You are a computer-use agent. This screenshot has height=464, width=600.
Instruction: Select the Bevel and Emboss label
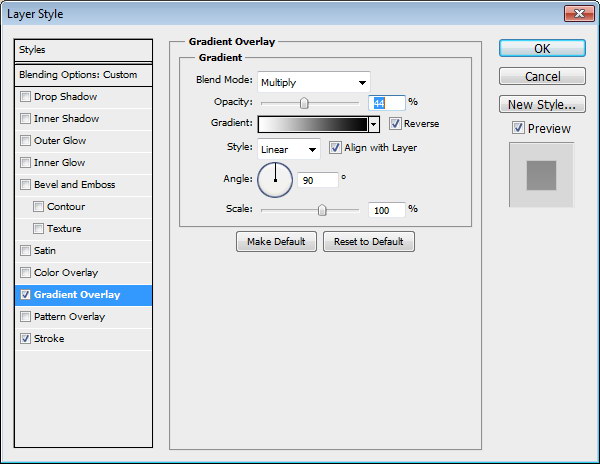(x=75, y=184)
